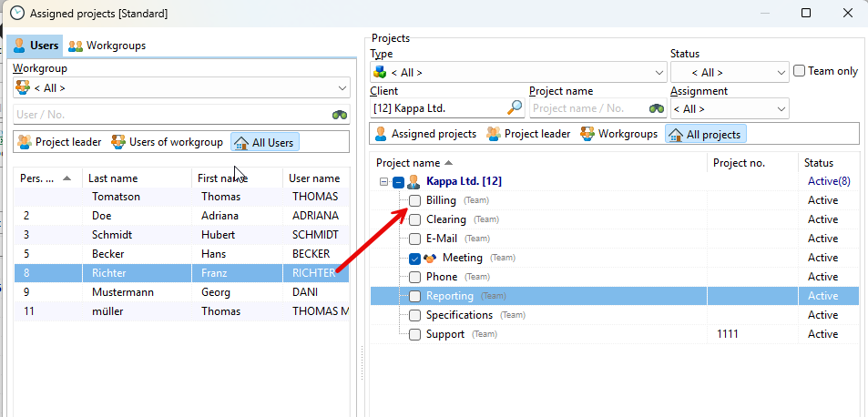Screen dimensions: 868x417
Task: Open the Workgroup dropdown
Action: tap(181, 88)
